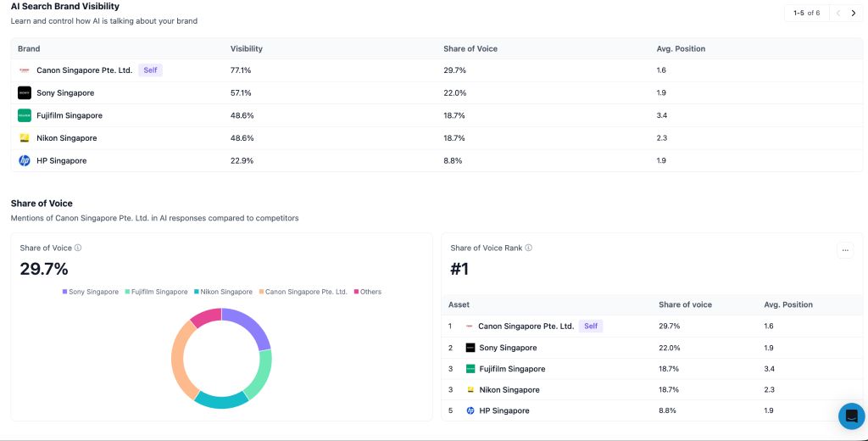Select Nikon Singapore in rank table
This screenshot has width=868, height=441.
(x=509, y=390)
